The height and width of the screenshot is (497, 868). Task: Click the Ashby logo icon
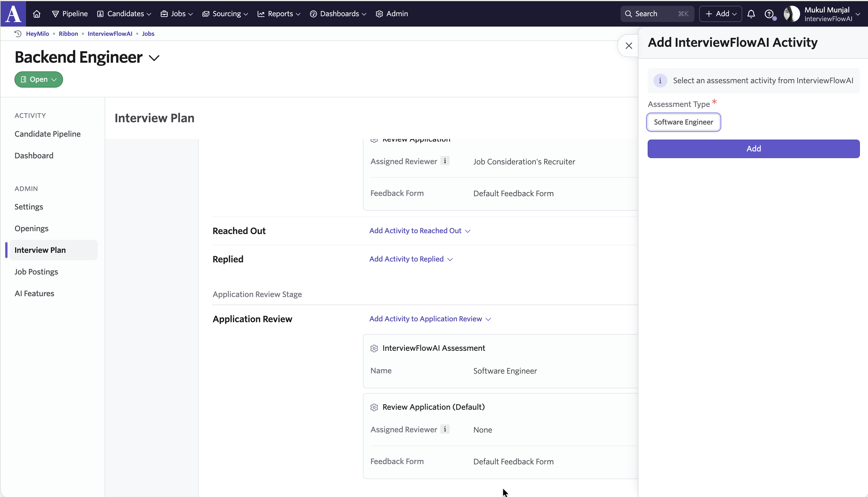click(x=13, y=14)
